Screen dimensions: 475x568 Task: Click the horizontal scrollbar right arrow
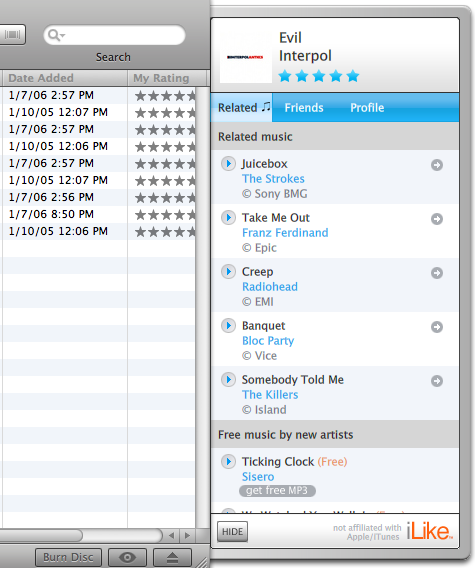click(x=187, y=535)
